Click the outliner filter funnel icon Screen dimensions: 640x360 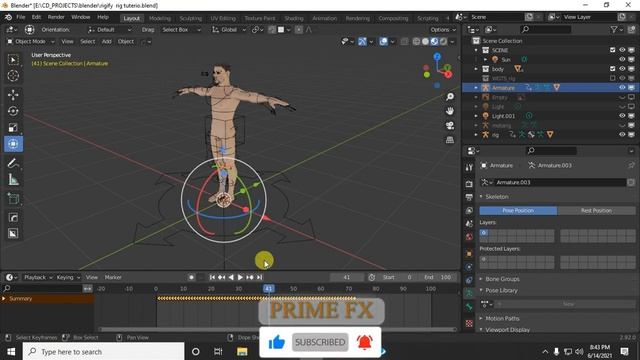click(x=613, y=29)
